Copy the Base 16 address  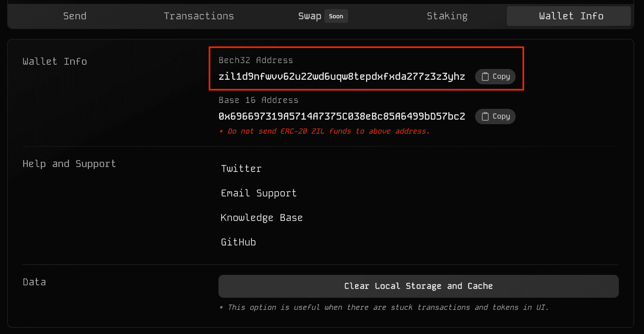pos(495,116)
